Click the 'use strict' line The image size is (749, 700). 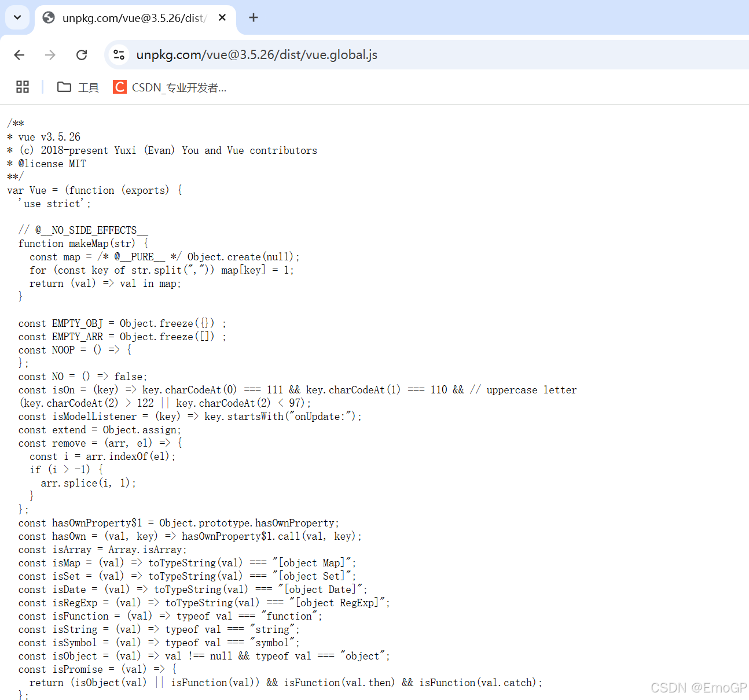54,204
